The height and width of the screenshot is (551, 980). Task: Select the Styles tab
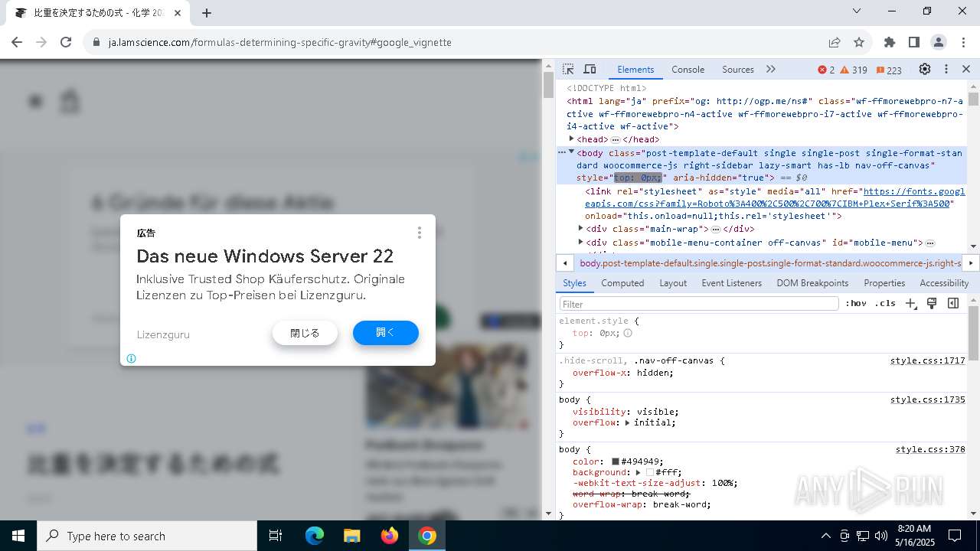click(x=574, y=282)
